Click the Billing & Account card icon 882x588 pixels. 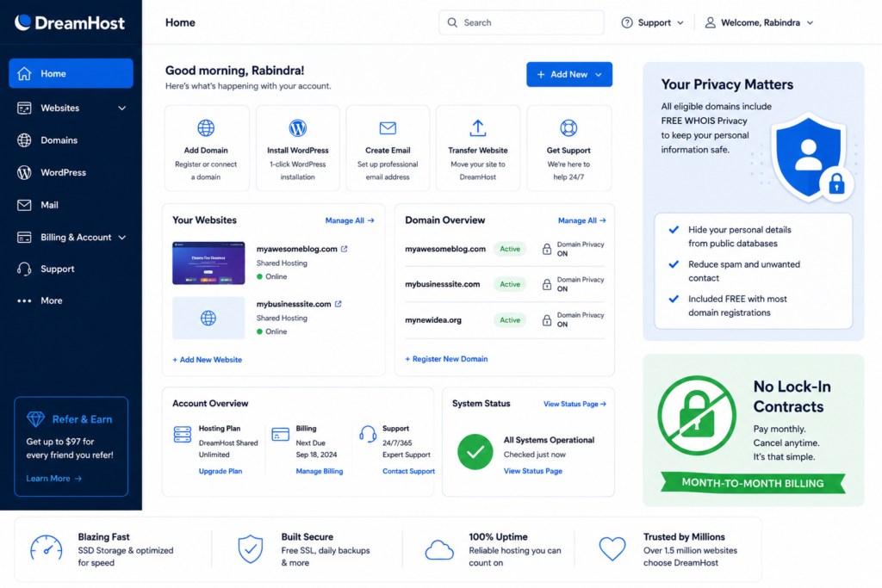pyautogui.click(x=24, y=238)
